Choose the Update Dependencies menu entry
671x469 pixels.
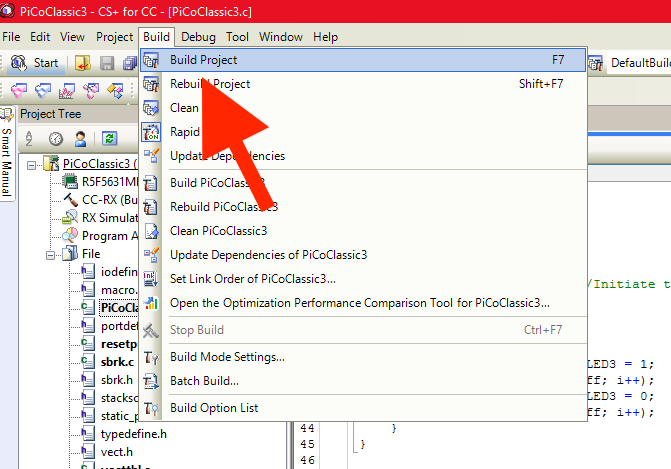click(x=363, y=156)
